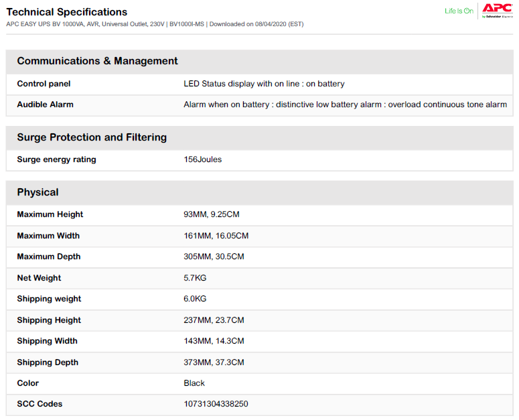Screen dimensions: 519x420
Task: Select the Communications & Management section header
Action: tap(97, 61)
